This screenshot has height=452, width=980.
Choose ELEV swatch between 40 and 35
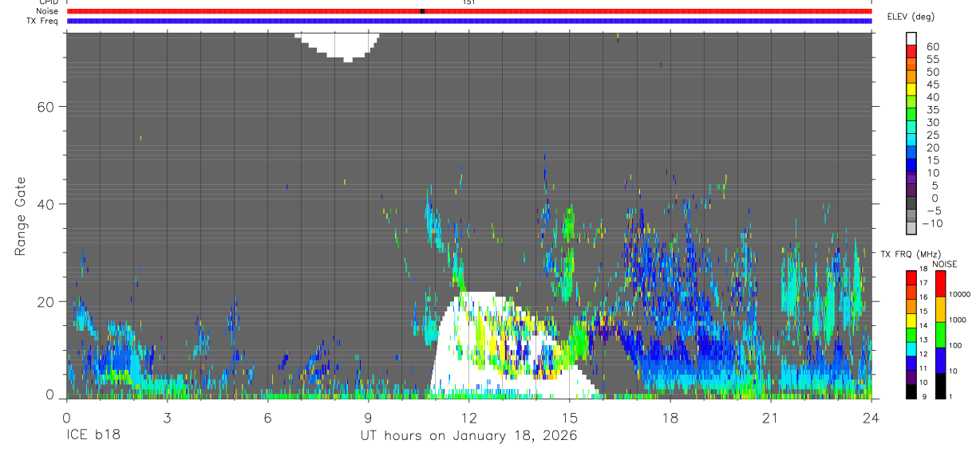point(911,103)
